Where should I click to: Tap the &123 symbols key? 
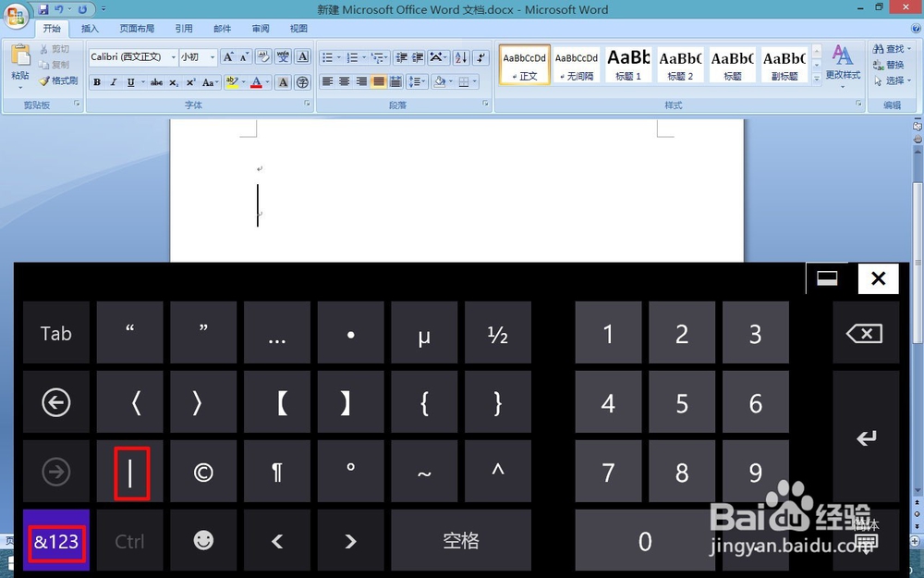pos(56,541)
